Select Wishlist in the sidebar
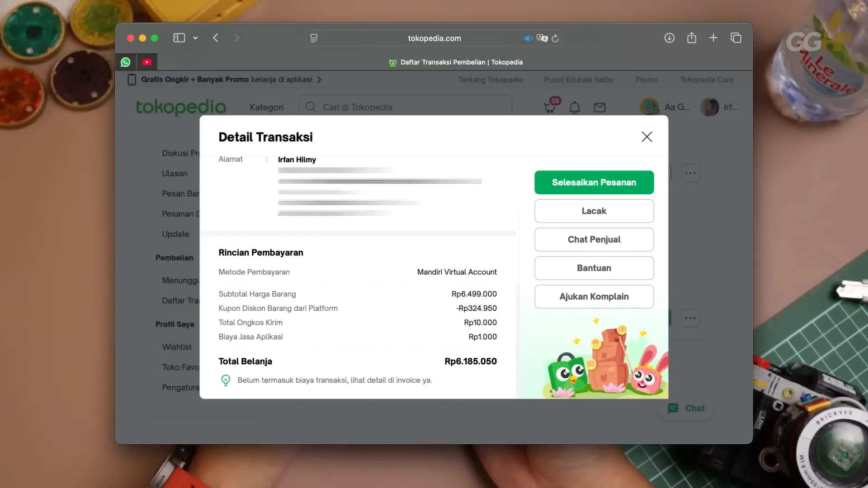868x488 pixels. point(177,347)
